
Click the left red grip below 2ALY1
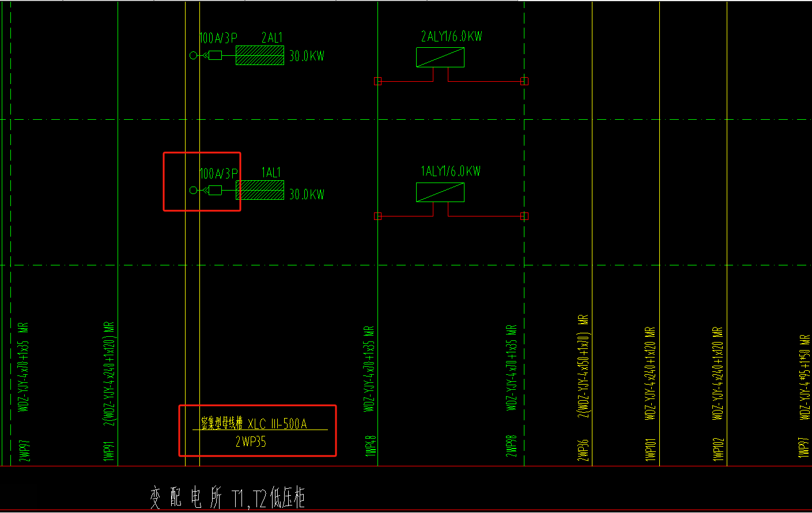point(378,81)
